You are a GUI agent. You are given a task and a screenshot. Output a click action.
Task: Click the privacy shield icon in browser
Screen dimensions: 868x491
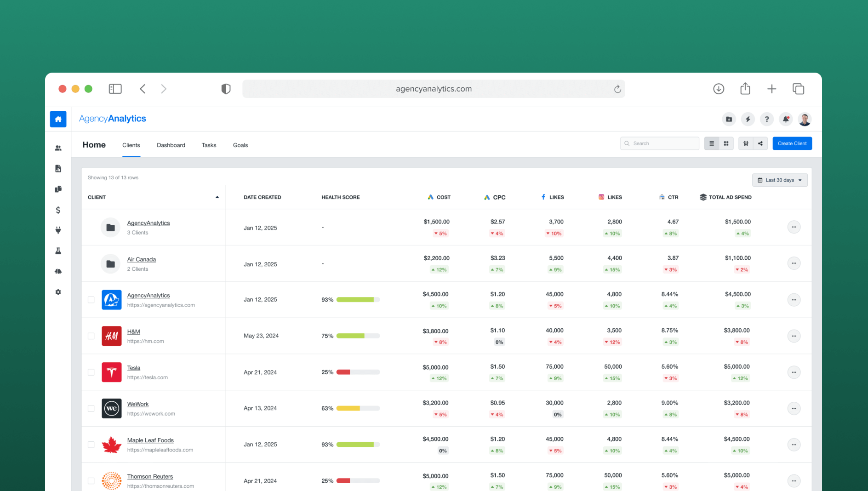pos(226,89)
